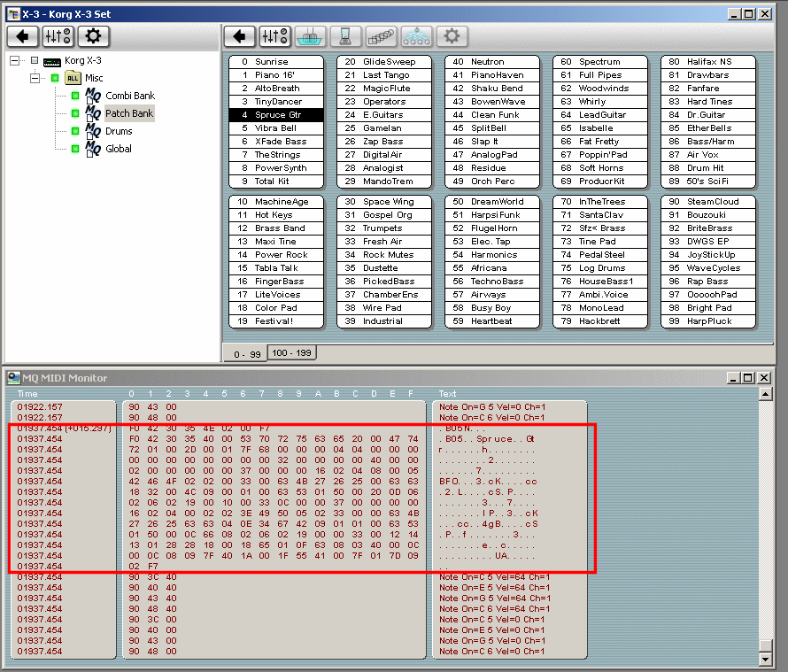Click the boat-shaped Mix icon
This screenshot has width=788, height=672.
(310, 36)
